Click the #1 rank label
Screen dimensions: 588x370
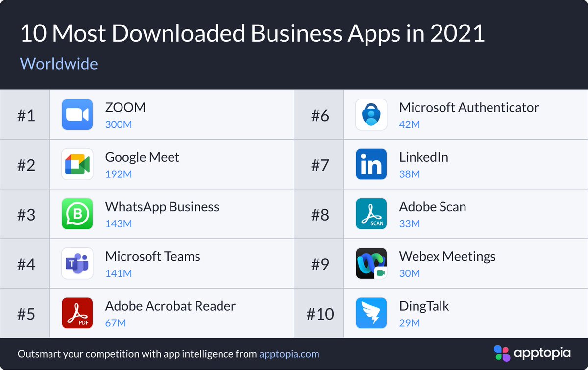(26, 116)
